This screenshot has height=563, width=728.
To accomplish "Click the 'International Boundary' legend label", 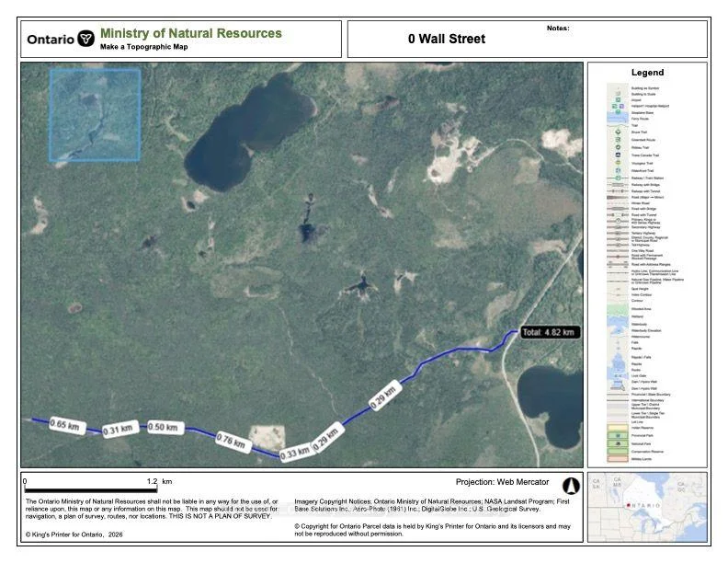I will point(648,400).
